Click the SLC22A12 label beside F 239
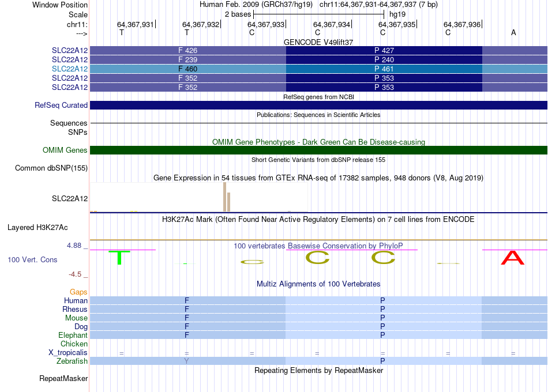The height and width of the screenshot is (392, 548). [70, 60]
